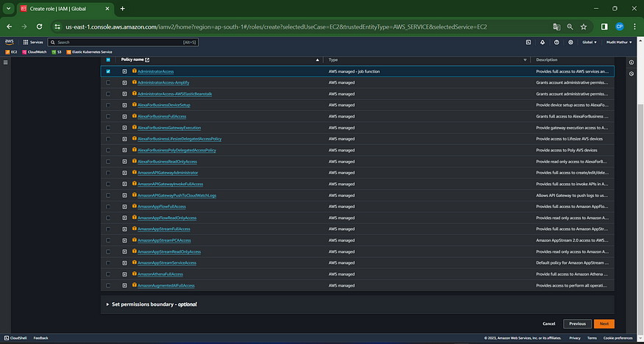
Task: Check the AlexaForBusinessDeviceSetup checkbox
Action: 108,105
